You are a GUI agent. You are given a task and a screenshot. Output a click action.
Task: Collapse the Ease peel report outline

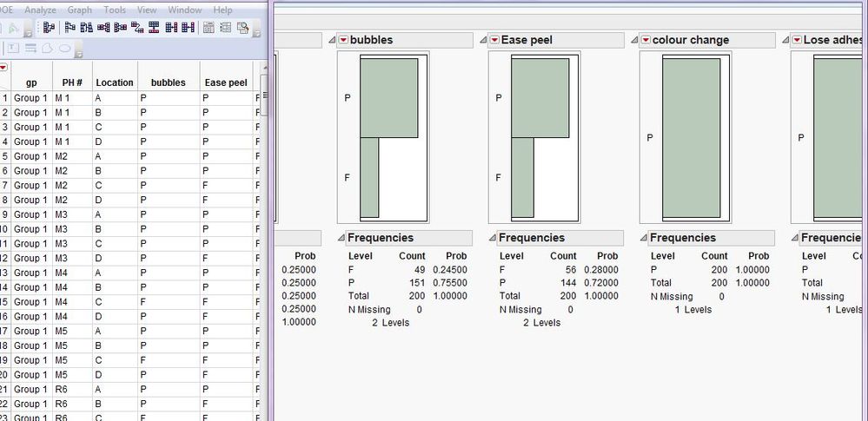483,40
